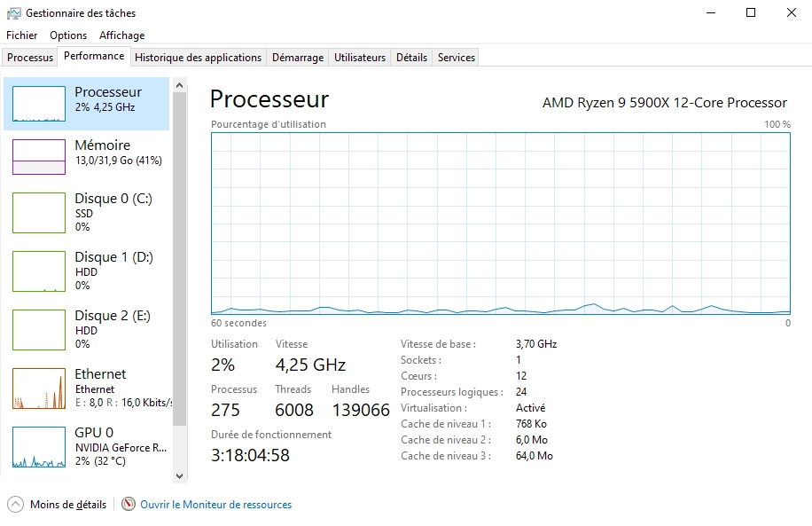
Task: Open the Options menu
Action: point(68,35)
